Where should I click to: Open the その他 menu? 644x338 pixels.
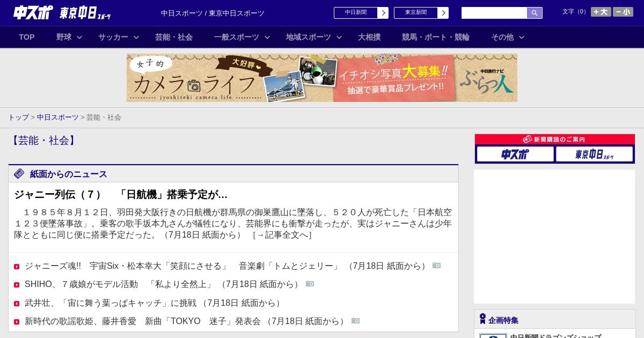tap(502, 37)
